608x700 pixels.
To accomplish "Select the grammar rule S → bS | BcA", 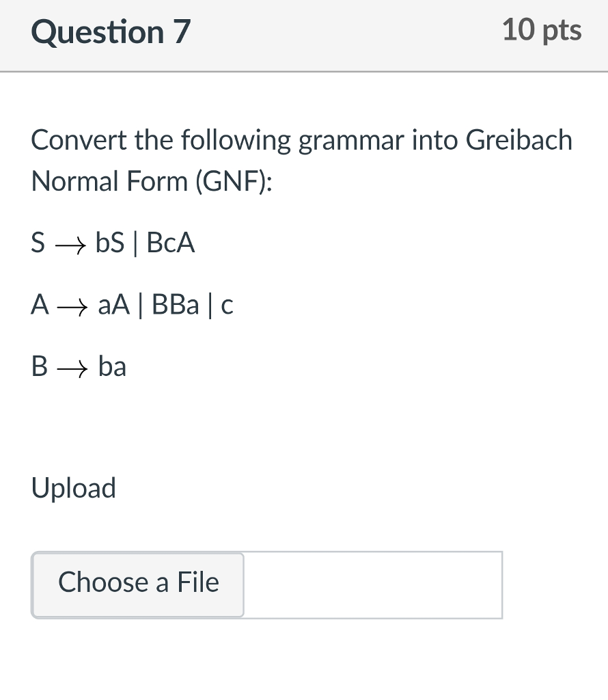I will click(113, 243).
